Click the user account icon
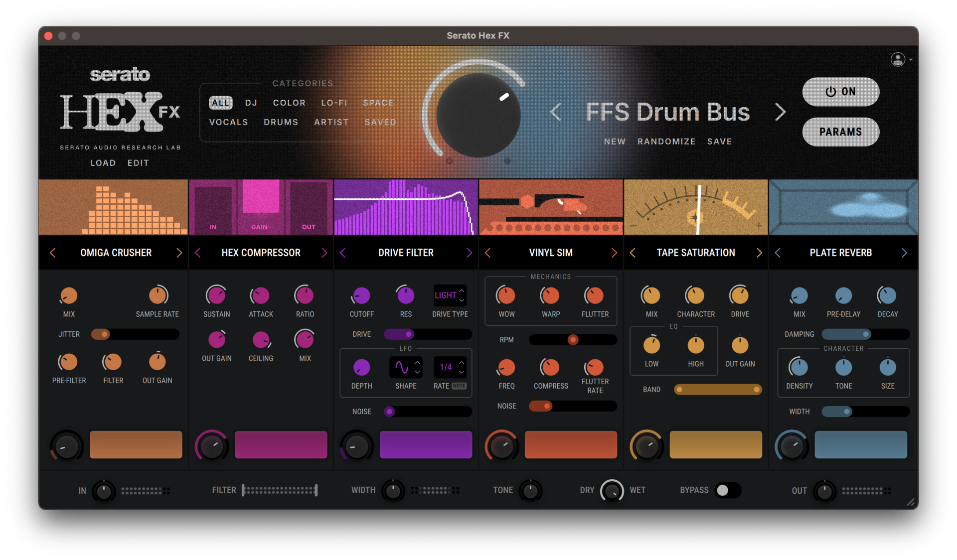This screenshot has width=957, height=560. 898,59
